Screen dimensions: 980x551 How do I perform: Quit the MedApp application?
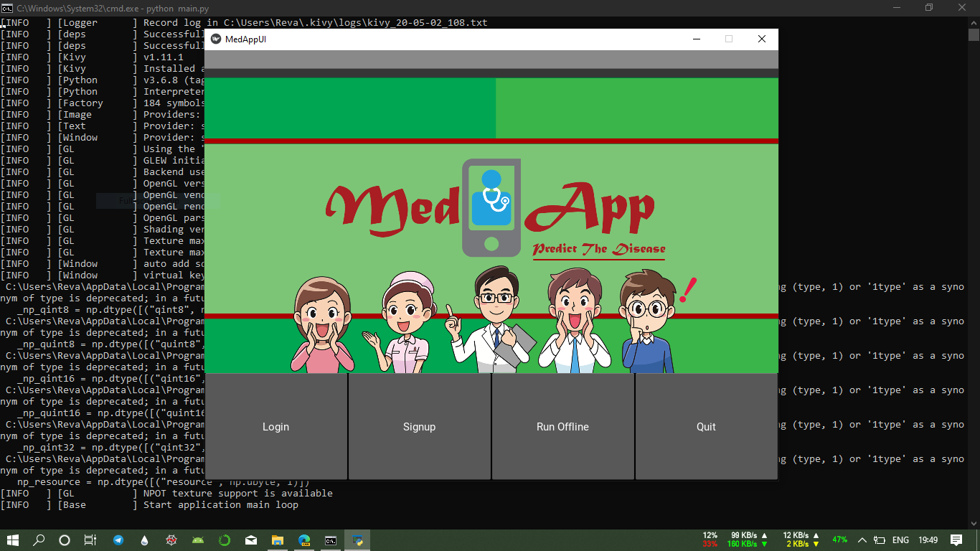[707, 426]
